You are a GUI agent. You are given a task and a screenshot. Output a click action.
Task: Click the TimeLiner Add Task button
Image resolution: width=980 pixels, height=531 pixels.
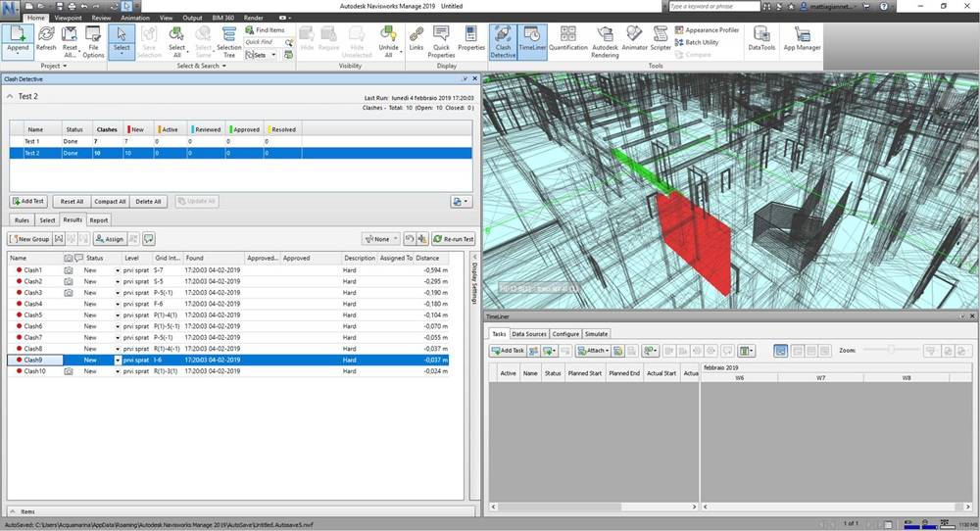point(508,351)
